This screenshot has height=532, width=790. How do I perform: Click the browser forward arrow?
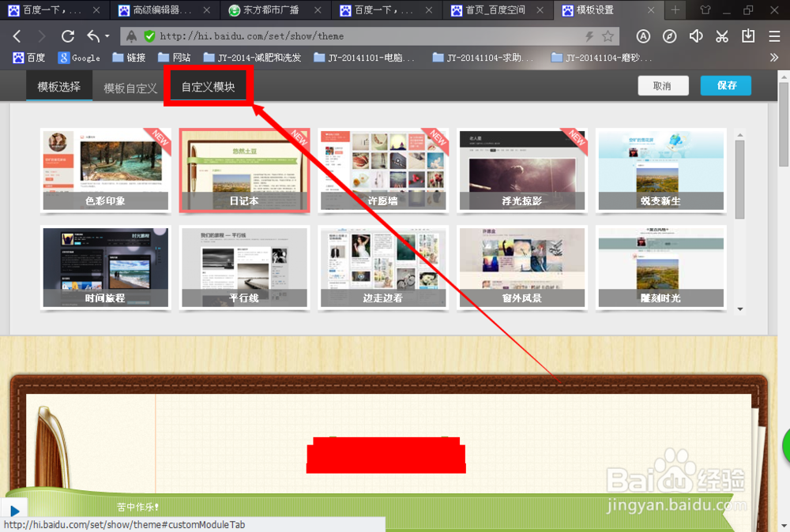pyautogui.click(x=42, y=36)
